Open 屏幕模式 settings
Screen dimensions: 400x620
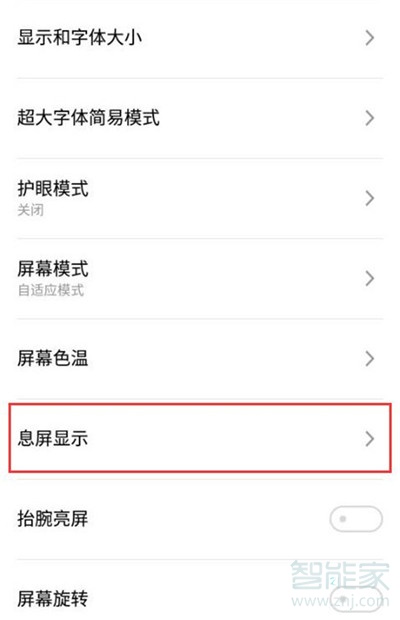tap(200, 279)
